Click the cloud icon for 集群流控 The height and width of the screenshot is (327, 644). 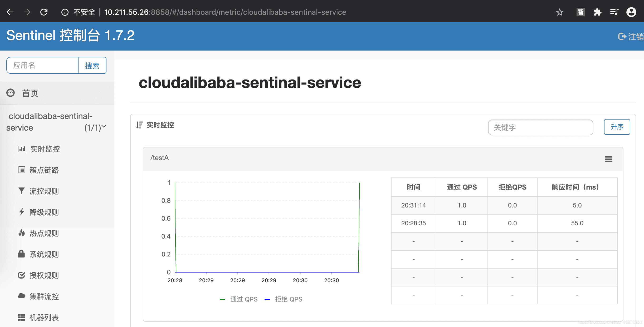pyautogui.click(x=22, y=296)
